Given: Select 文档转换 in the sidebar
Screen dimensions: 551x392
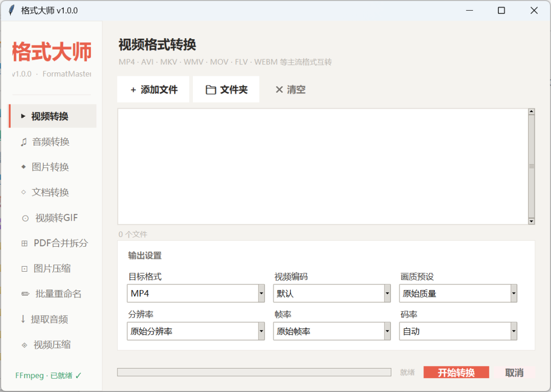Looking at the screenshot, I should [x=53, y=192].
